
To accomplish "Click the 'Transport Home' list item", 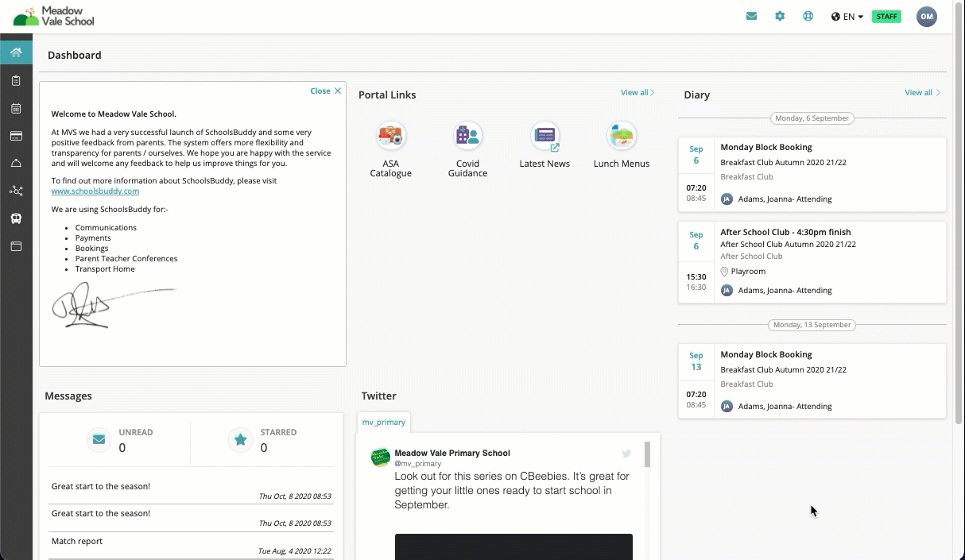I will coord(105,269).
